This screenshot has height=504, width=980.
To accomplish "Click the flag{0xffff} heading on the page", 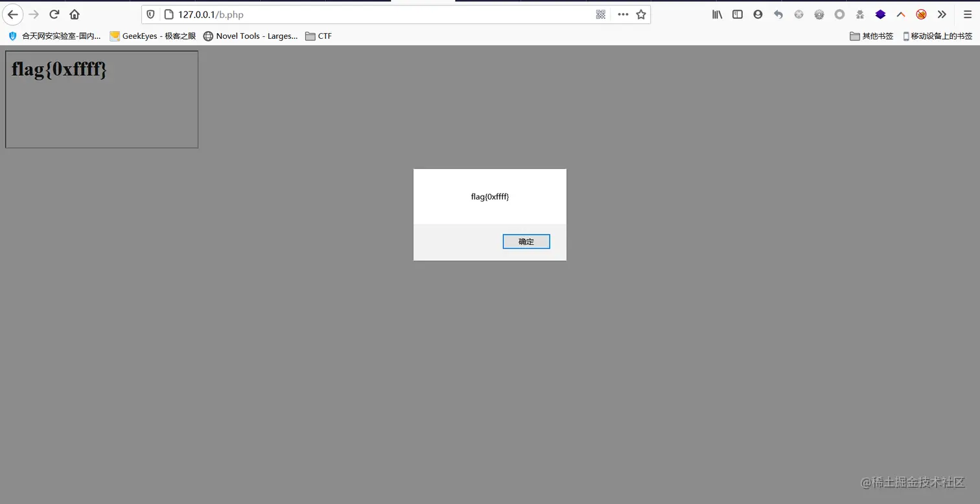I will [x=59, y=69].
